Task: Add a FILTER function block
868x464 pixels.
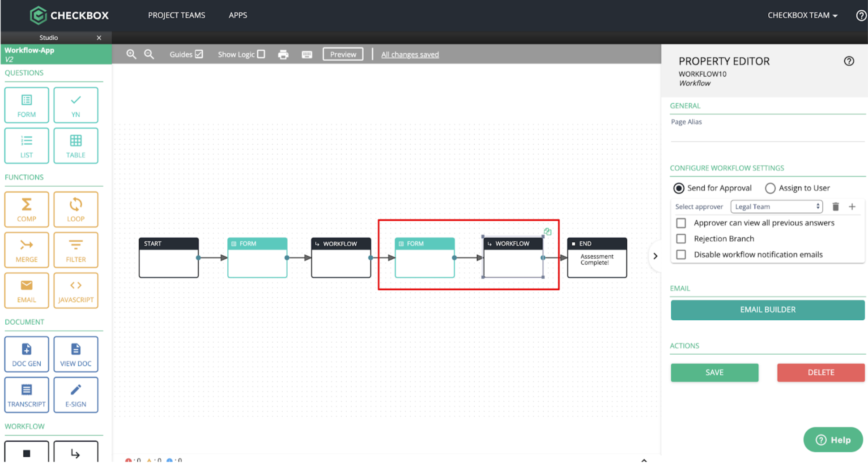Action: point(76,250)
